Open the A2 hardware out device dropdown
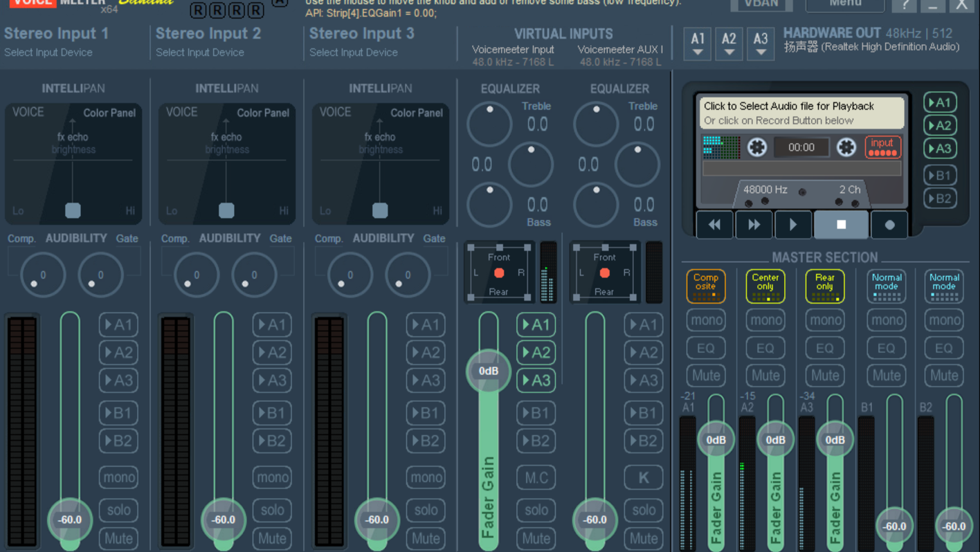This screenshot has width=980, height=552. [729, 44]
